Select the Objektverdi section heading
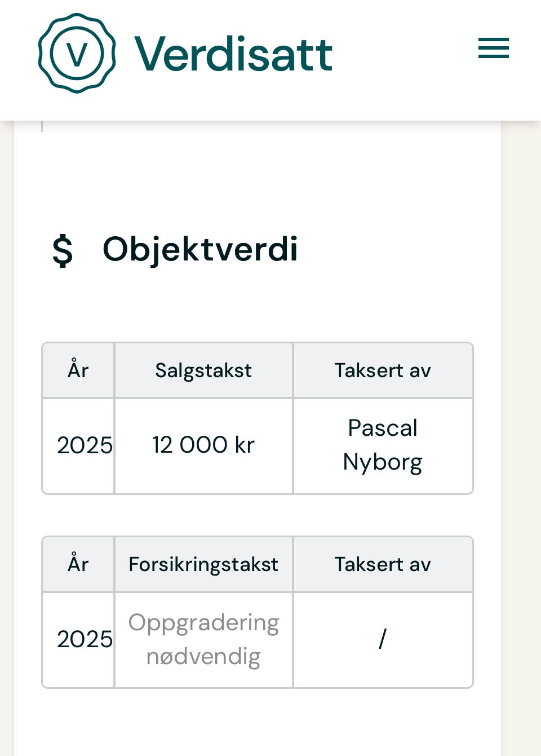Screen dimensions: 541x756 [x=200, y=249]
